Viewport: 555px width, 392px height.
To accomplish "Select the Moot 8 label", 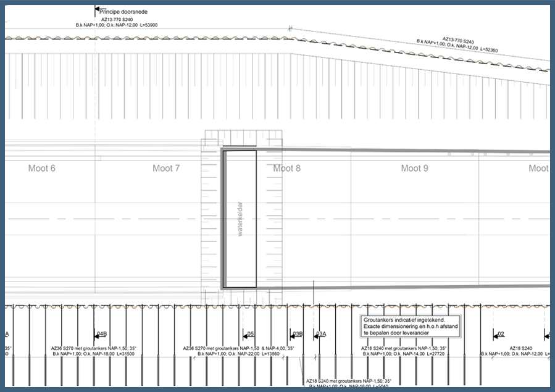I will 287,168.
